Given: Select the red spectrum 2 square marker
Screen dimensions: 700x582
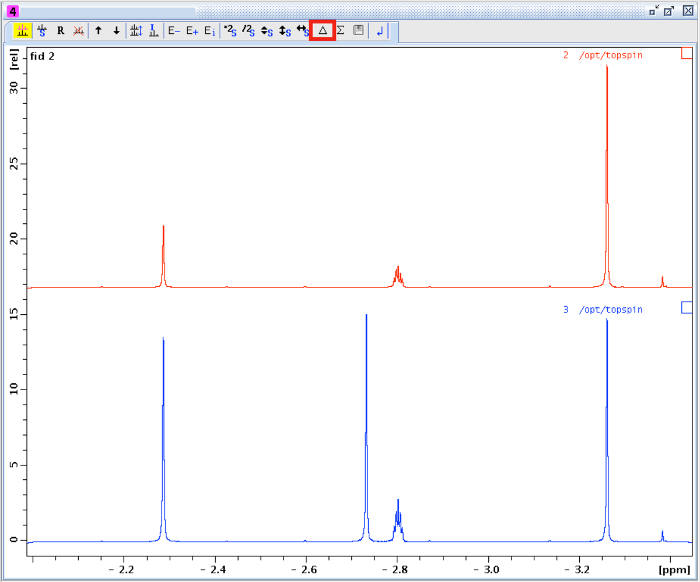Looking at the screenshot, I should (x=686, y=54).
